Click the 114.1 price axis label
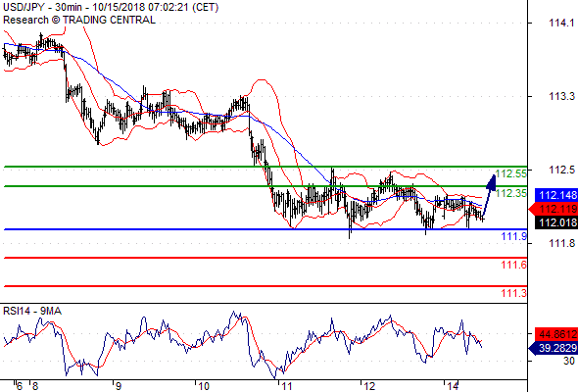 [562, 23]
